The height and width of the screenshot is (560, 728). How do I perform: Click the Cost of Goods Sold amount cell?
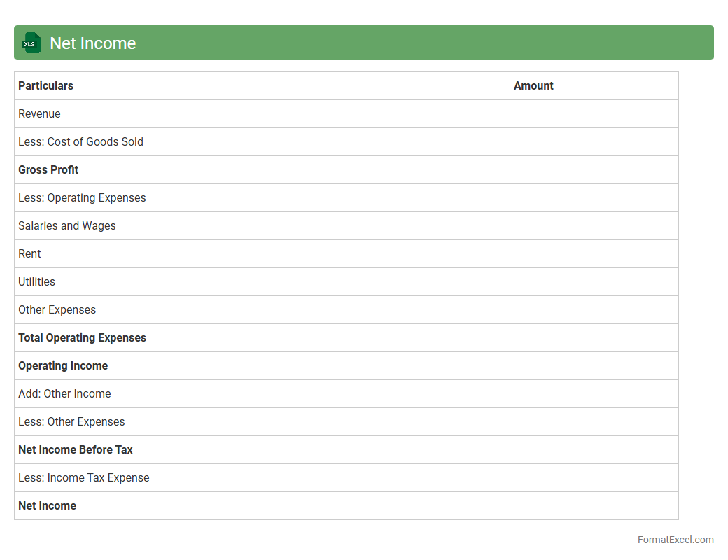(x=594, y=142)
